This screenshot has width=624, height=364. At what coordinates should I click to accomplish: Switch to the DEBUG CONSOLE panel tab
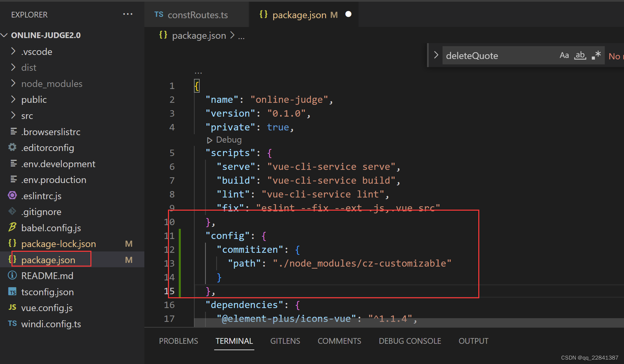coord(409,341)
